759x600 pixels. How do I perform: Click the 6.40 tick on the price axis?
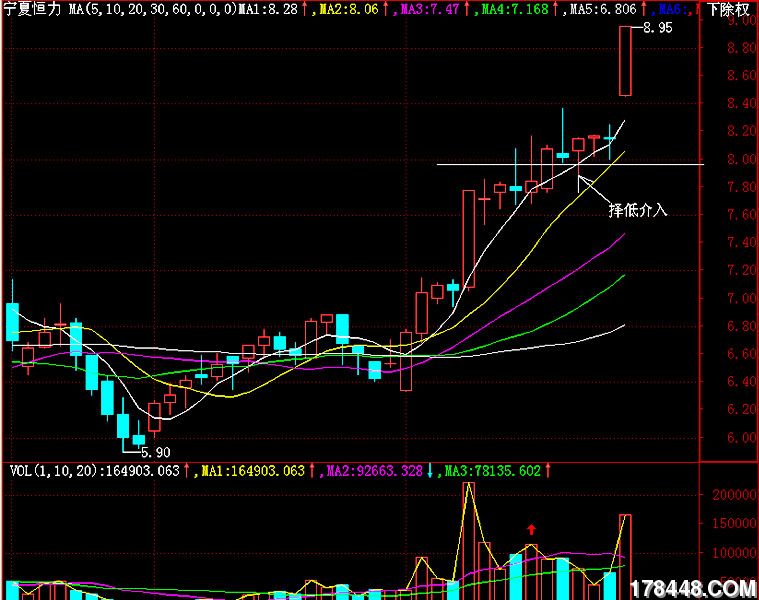point(742,382)
